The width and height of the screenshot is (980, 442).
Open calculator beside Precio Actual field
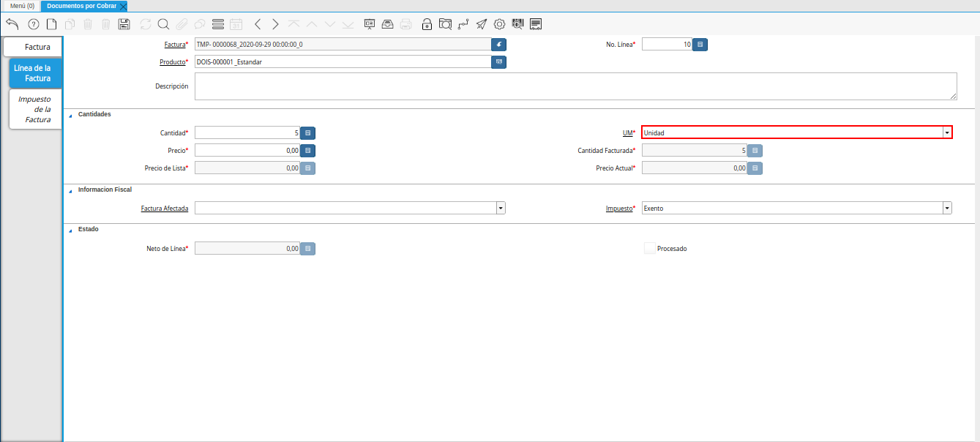[x=755, y=168]
